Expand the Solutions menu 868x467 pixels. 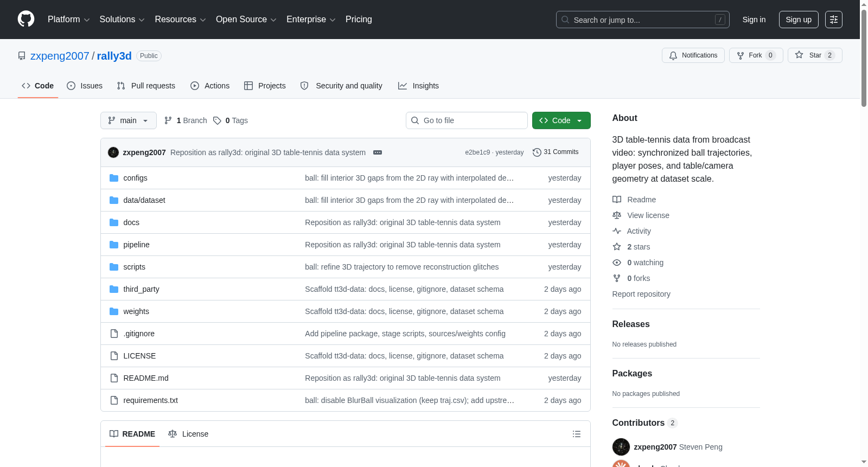click(x=122, y=20)
